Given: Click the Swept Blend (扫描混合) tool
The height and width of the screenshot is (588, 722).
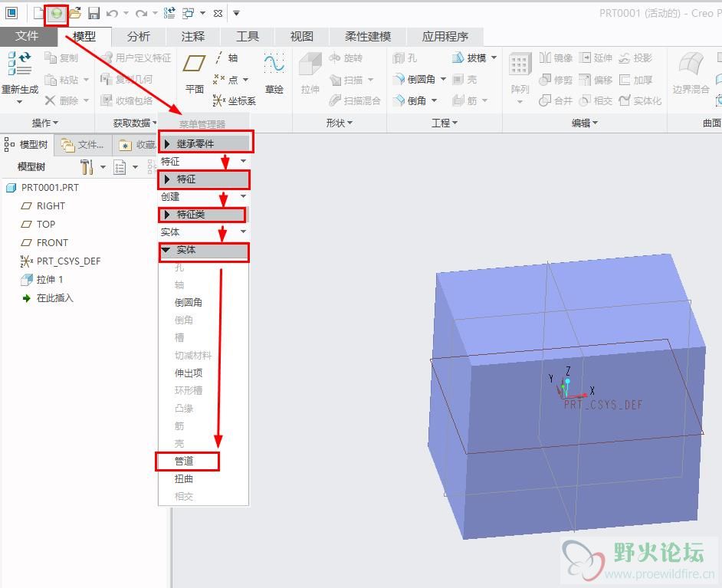Looking at the screenshot, I should (x=355, y=100).
